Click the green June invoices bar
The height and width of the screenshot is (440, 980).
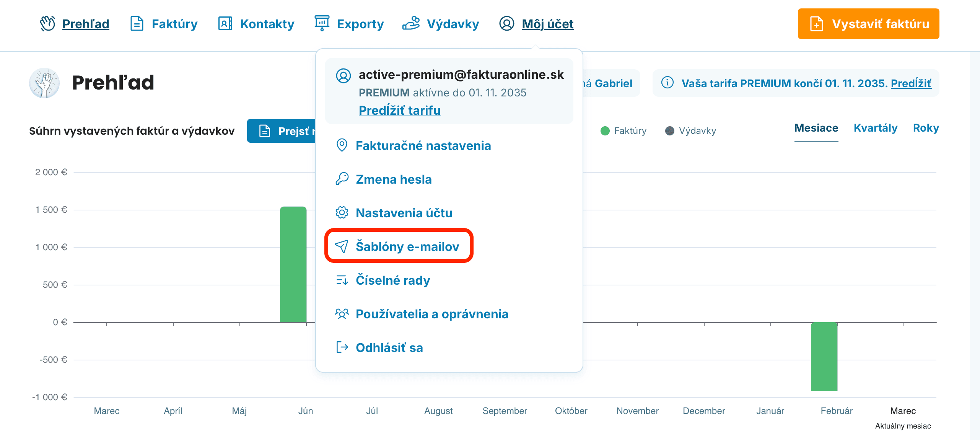pyautogui.click(x=293, y=264)
